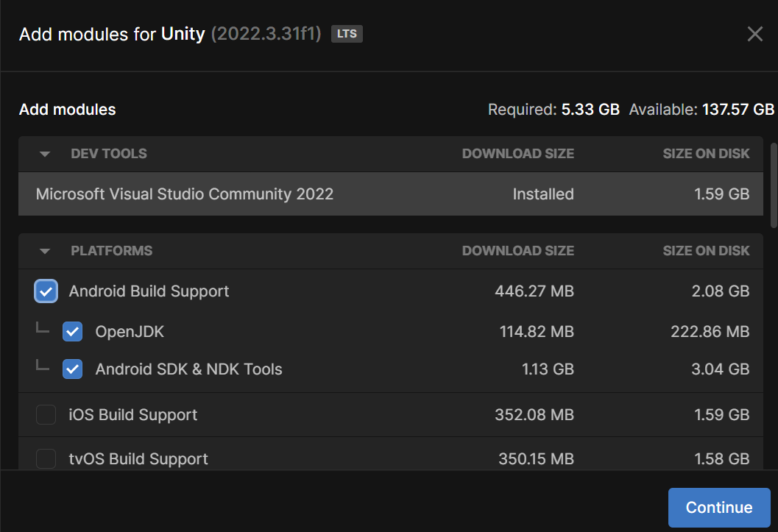Toggle the OpenJDK checkbox
Image resolution: width=778 pixels, height=532 pixels.
point(72,332)
